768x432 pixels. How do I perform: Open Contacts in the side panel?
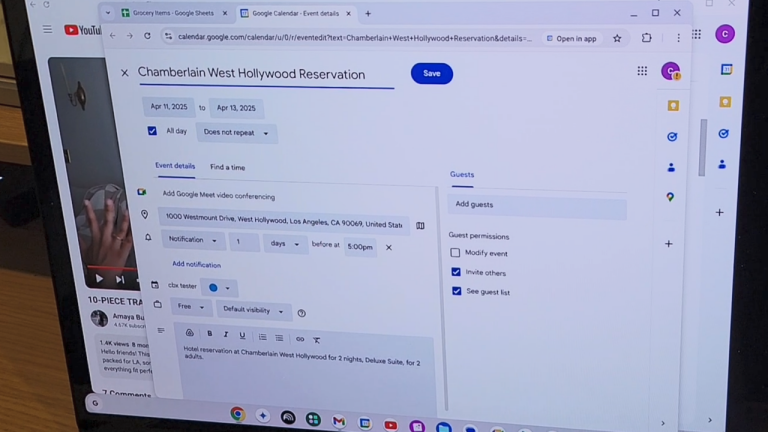tap(671, 168)
